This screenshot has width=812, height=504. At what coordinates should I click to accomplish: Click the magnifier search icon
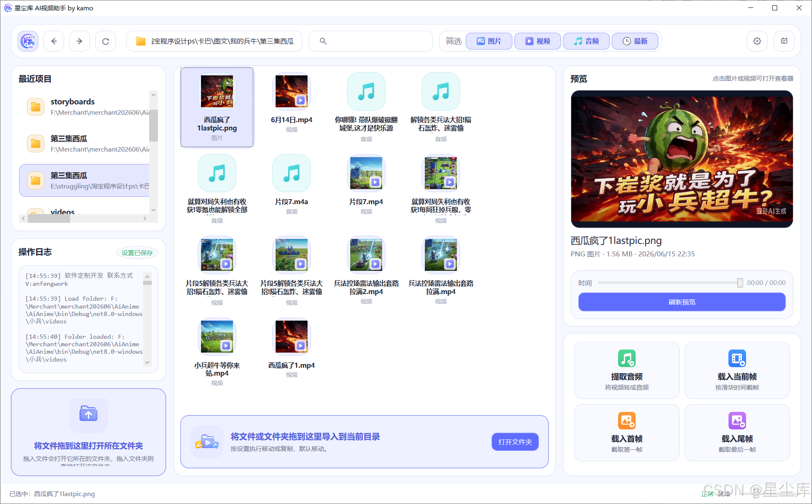(323, 41)
